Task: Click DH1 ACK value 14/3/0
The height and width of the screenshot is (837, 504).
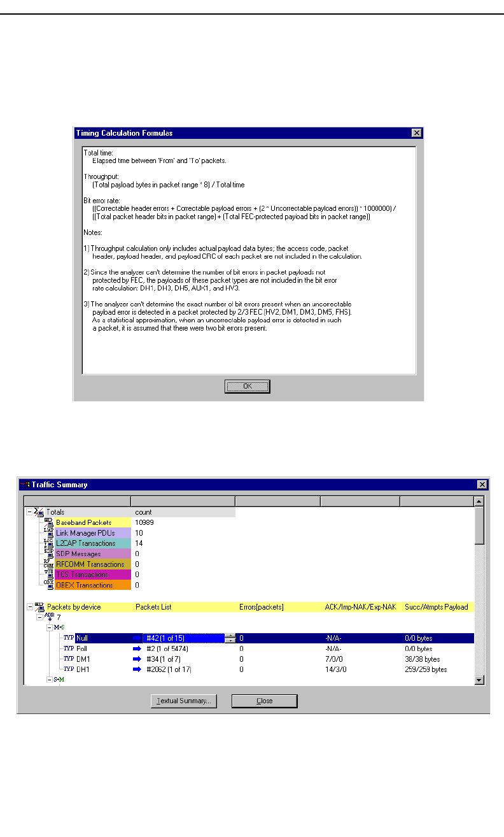Action: (x=335, y=669)
